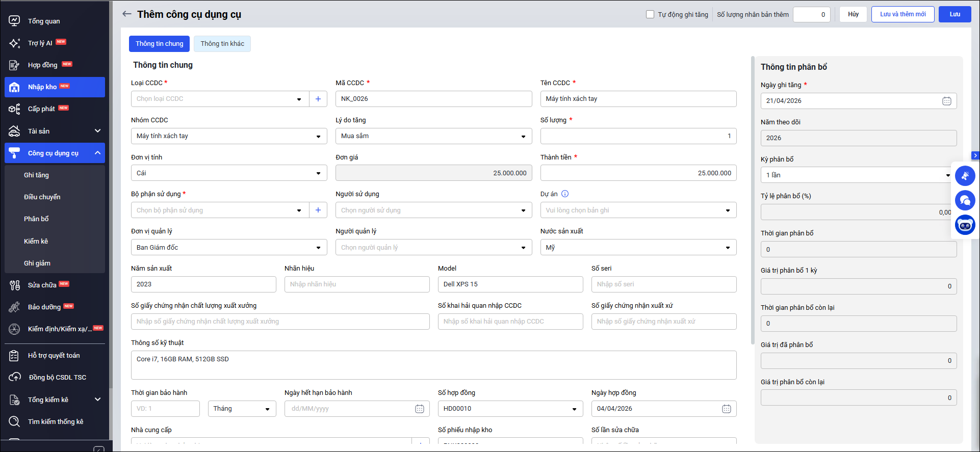Click the Lưu và thêm mới button
The width and height of the screenshot is (980, 452).
pos(902,14)
